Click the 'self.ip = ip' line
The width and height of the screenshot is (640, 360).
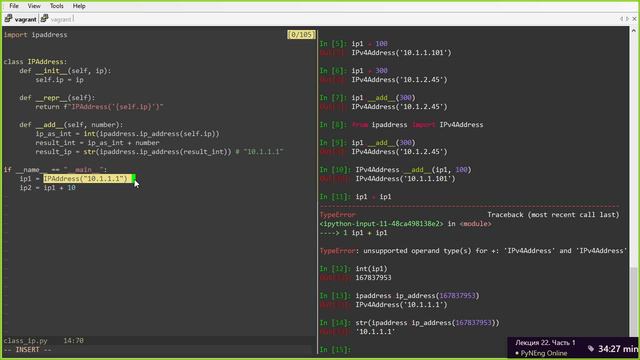pyautogui.click(x=59, y=80)
